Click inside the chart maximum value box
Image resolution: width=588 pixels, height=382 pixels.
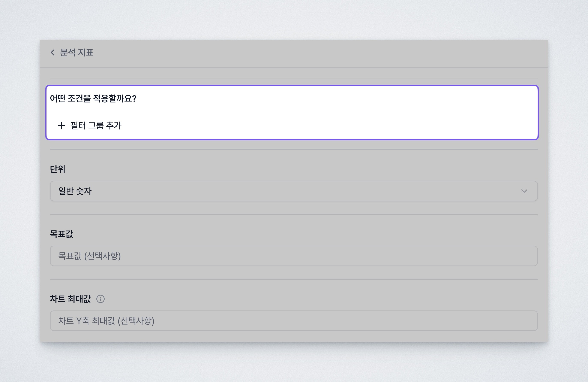click(x=294, y=321)
